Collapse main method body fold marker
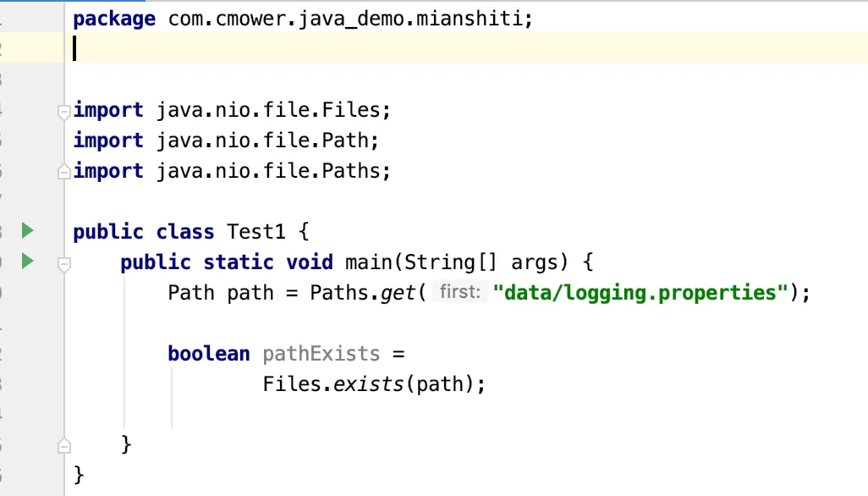This screenshot has height=496, width=868. click(64, 265)
